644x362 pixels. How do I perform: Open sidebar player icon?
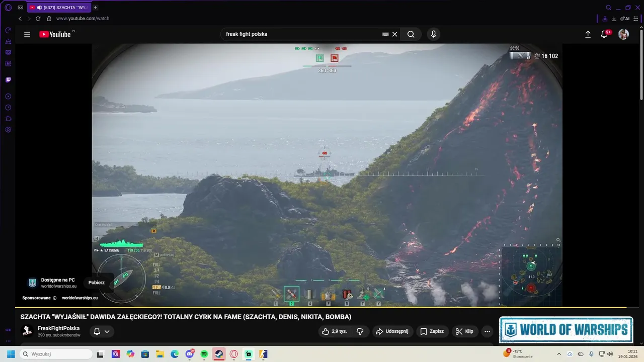(x=8, y=97)
